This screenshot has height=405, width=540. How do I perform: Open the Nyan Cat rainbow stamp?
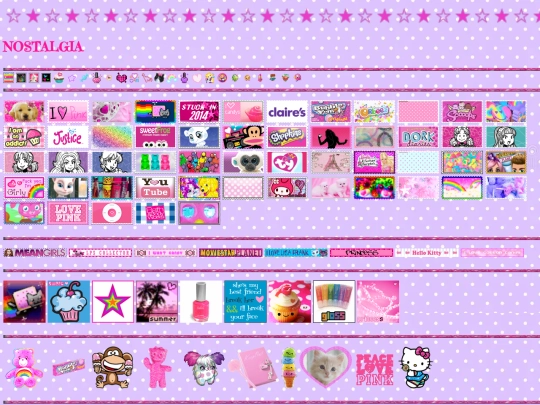155,112
